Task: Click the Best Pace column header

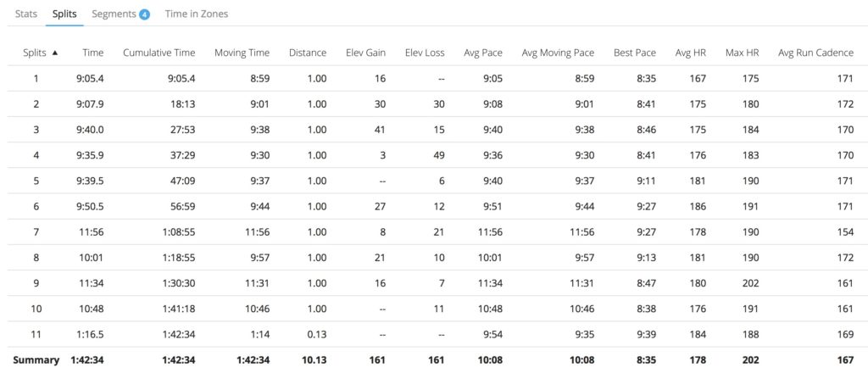Action: [635, 53]
